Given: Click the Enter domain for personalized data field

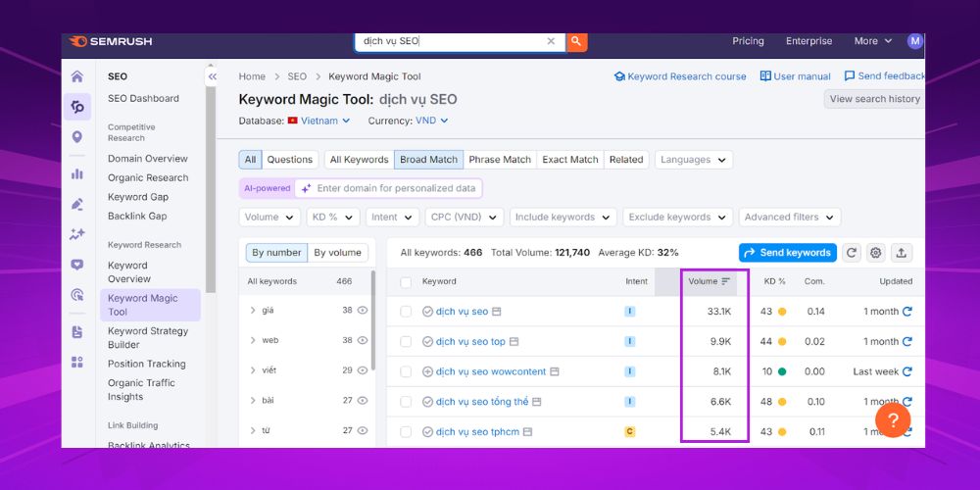Looking at the screenshot, I should [388, 188].
